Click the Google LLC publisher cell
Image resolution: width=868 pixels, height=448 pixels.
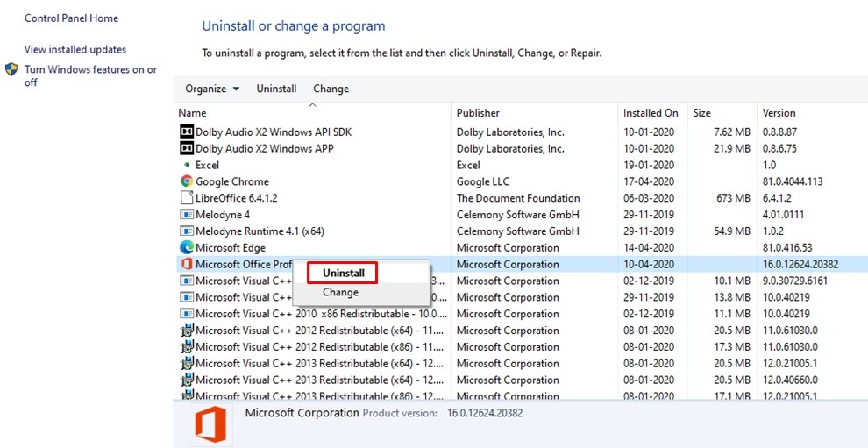pyautogui.click(x=483, y=181)
